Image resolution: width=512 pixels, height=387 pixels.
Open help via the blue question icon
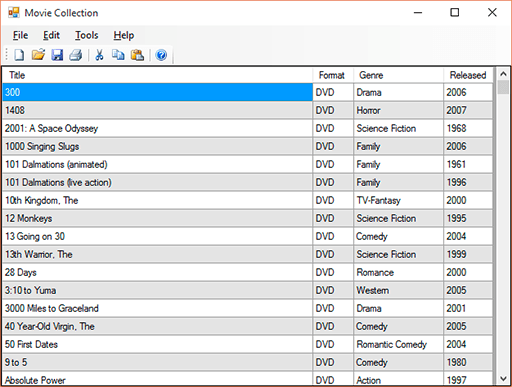click(x=161, y=55)
